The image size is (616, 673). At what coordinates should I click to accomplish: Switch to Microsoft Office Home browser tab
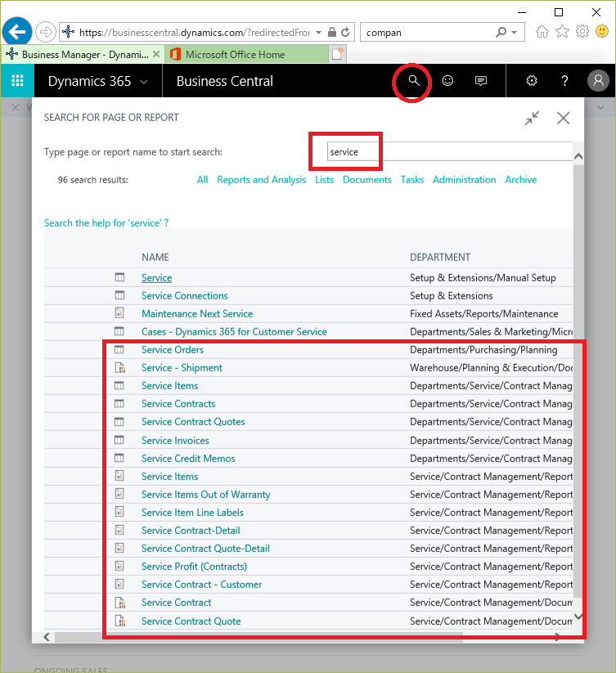(246, 55)
